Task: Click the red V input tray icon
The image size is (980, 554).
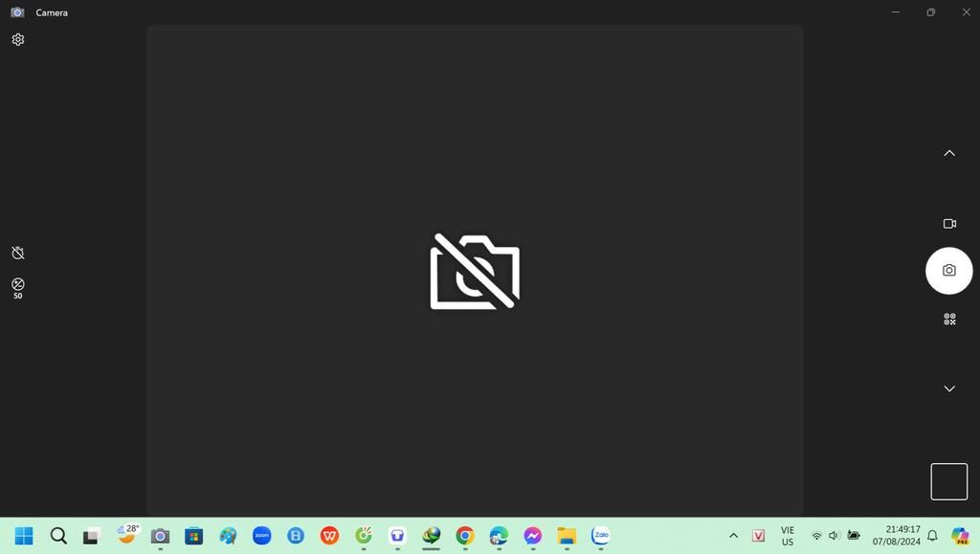Action: coord(758,536)
